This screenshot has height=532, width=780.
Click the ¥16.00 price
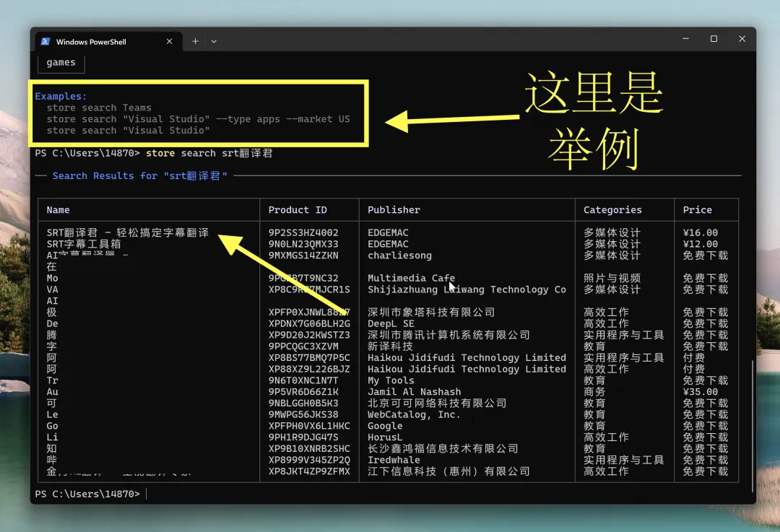coord(701,232)
